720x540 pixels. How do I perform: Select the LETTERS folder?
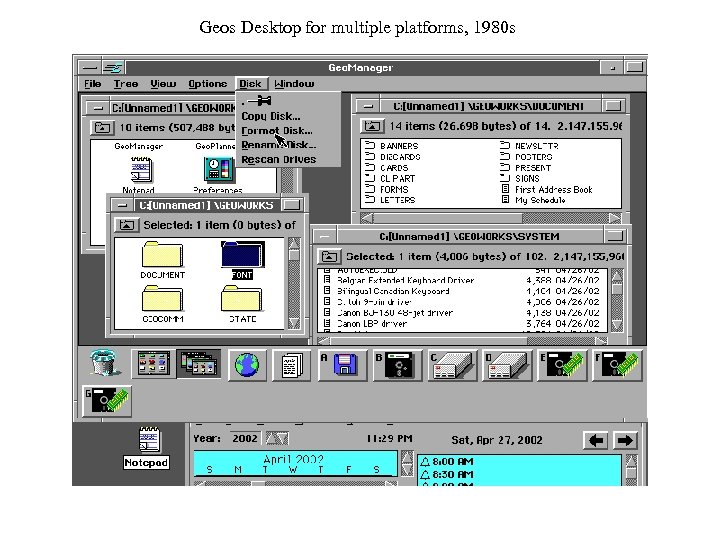(x=390, y=200)
